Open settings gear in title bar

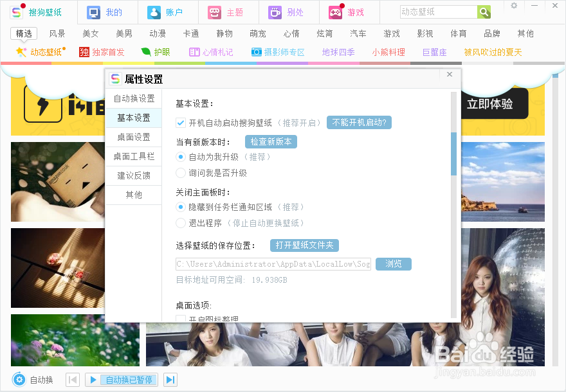click(x=514, y=6)
